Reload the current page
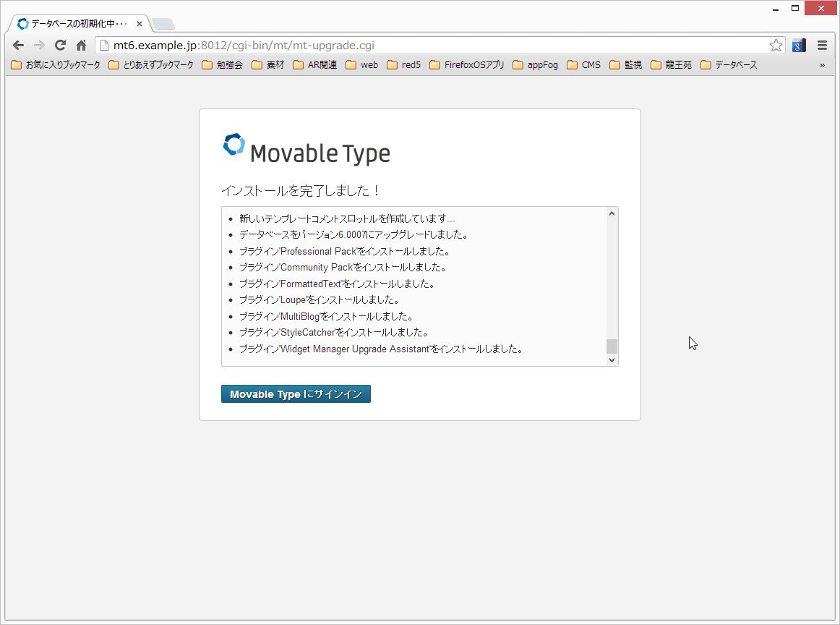The height and width of the screenshot is (625, 840). point(61,46)
